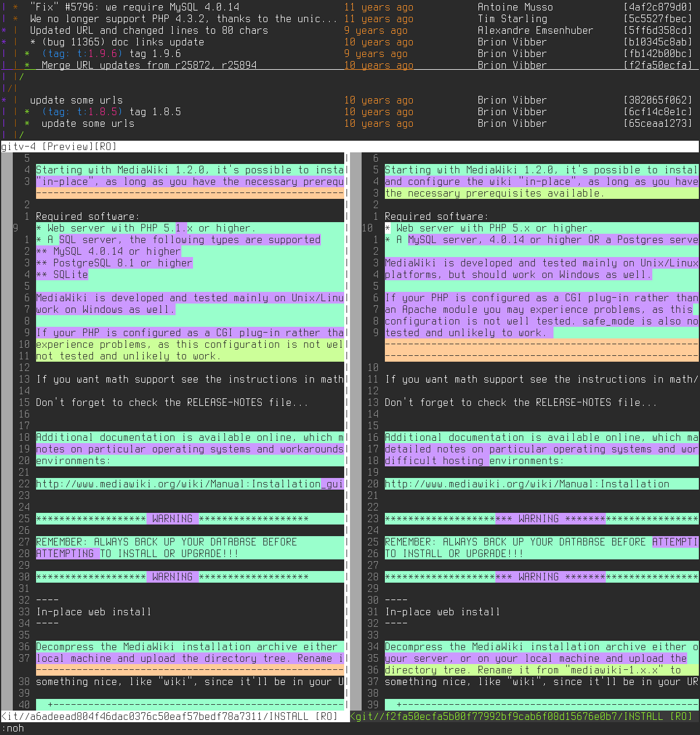Click the ref label '(tag: t:1.8.5)'

coord(82,112)
